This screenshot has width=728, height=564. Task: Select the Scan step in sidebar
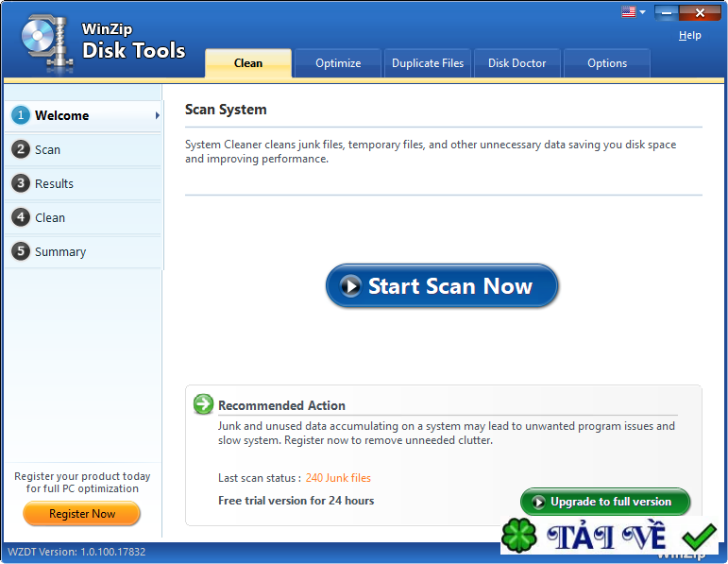[83, 149]
